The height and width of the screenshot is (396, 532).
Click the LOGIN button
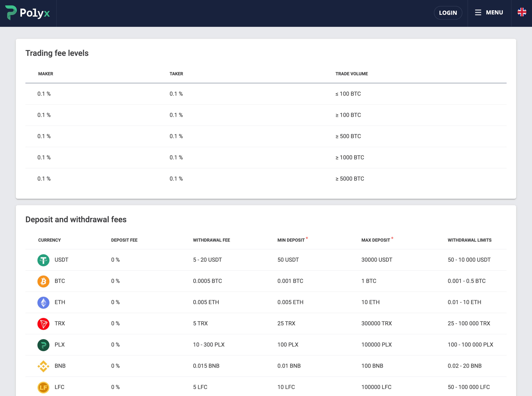click(x=448, y=13)
